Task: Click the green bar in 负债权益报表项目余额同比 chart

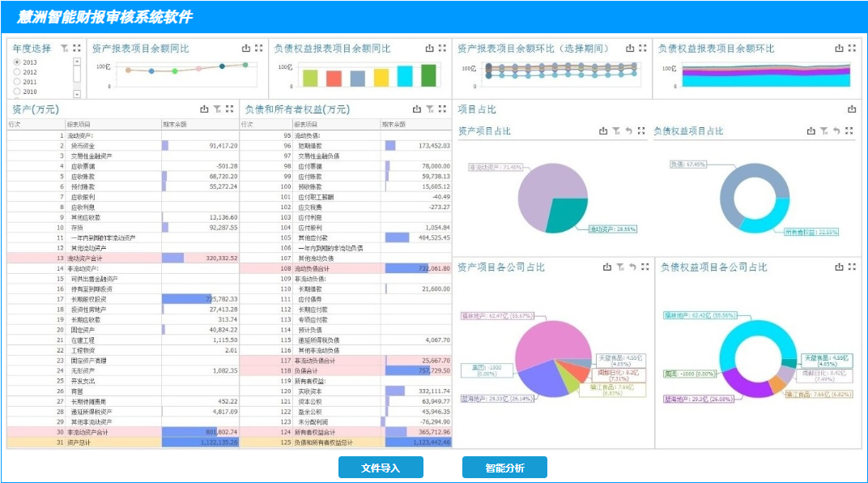Action: point(428,76)
